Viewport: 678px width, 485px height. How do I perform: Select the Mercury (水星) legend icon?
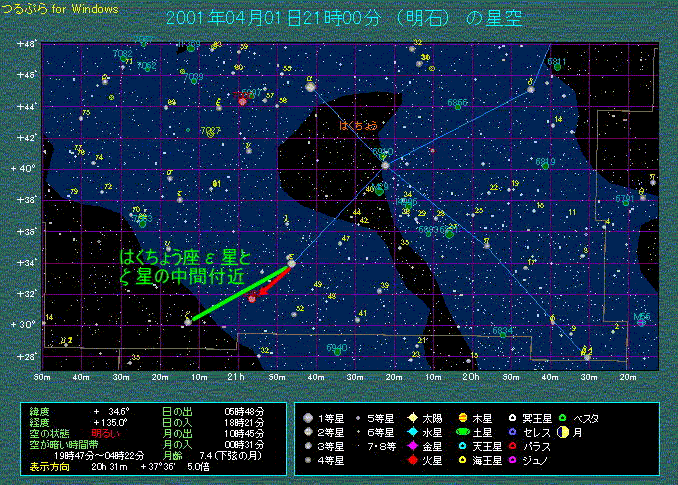[x=413, y=431]
